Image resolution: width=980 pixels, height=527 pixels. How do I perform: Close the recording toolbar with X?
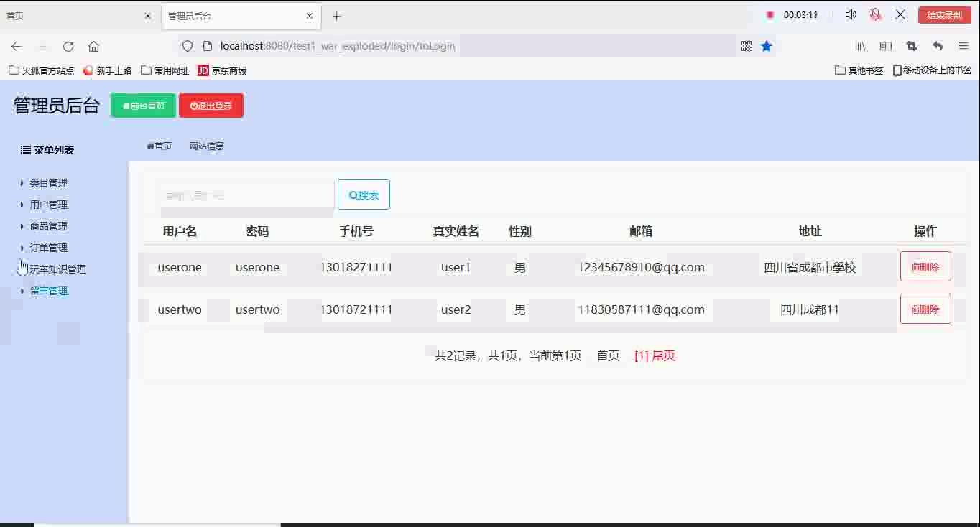[900, 14]
